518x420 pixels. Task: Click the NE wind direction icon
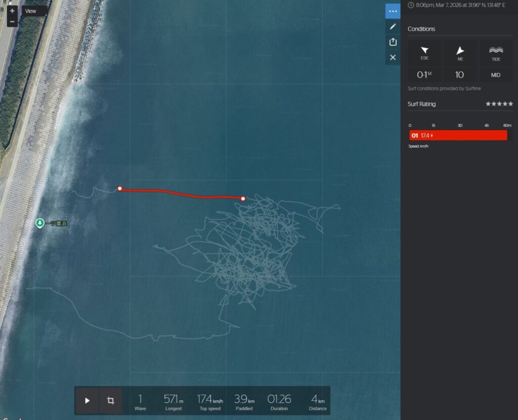click(460, 51)
